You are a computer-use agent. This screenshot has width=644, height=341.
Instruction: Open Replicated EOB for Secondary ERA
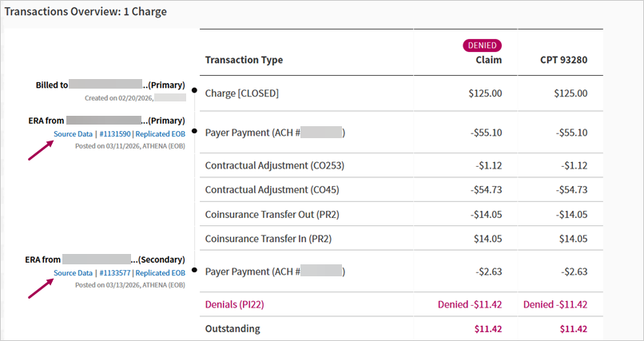click(x=160, y=273)
